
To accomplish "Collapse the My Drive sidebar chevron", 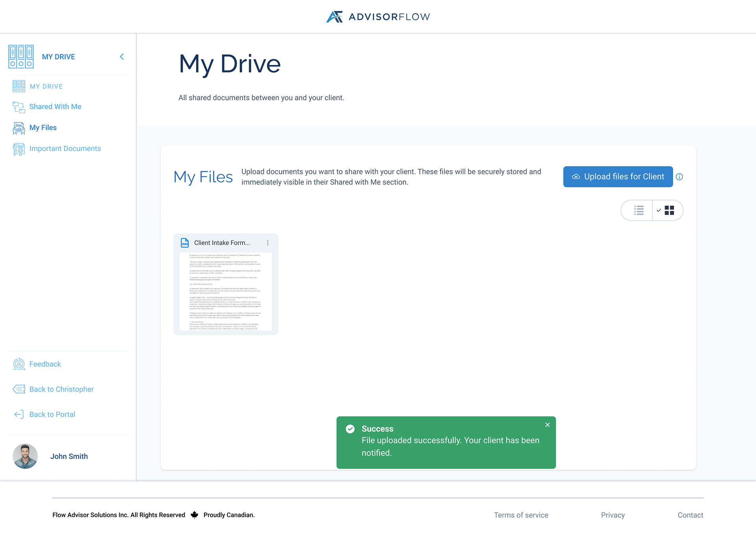I will (x=122, y=57).
